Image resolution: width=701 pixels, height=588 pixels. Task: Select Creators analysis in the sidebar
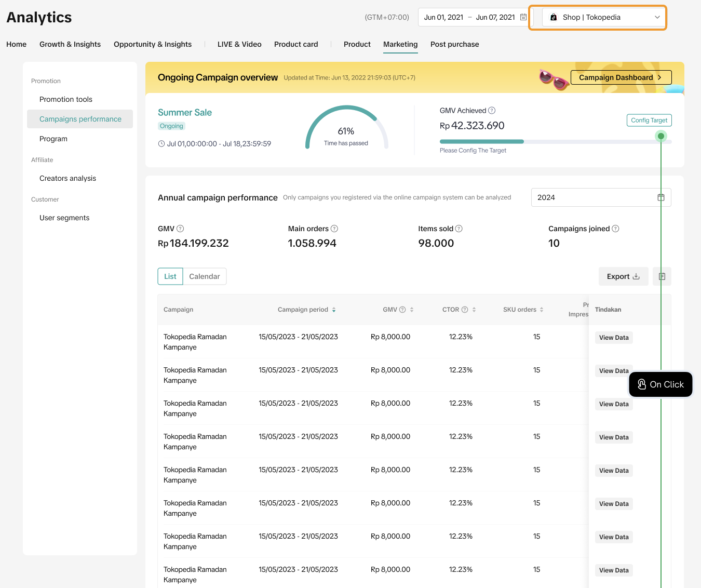tap(68, 178)
